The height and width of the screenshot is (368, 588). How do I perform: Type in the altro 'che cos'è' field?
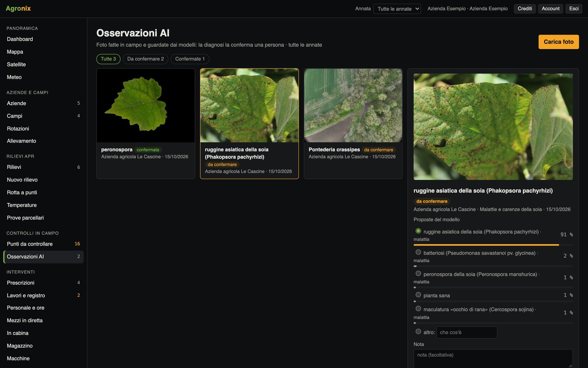467,332
